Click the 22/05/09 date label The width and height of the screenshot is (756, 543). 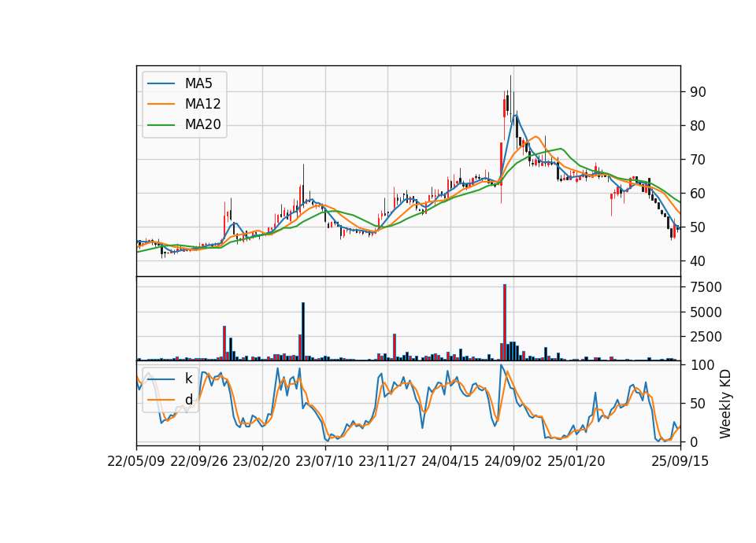136,461
